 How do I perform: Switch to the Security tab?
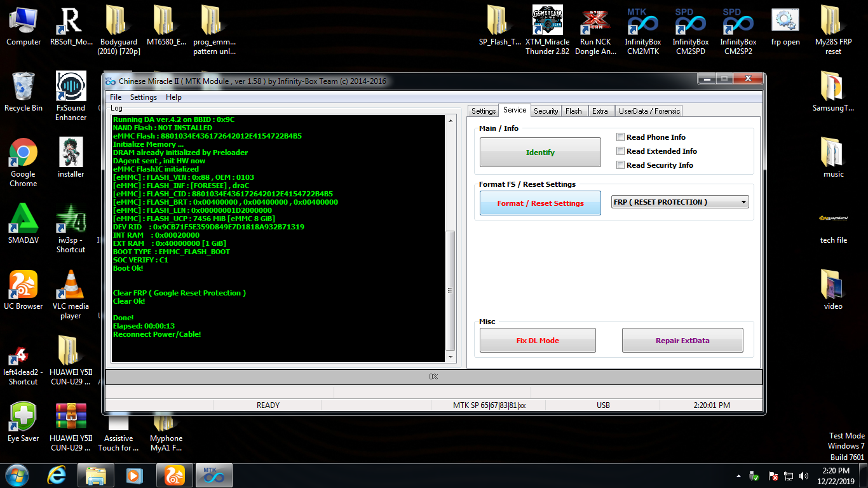546,111
